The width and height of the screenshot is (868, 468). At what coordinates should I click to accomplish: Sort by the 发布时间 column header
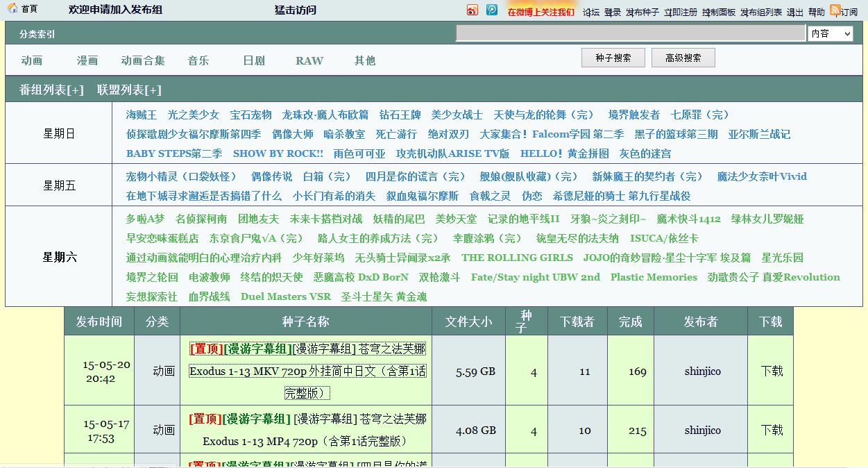coord(99,321)
